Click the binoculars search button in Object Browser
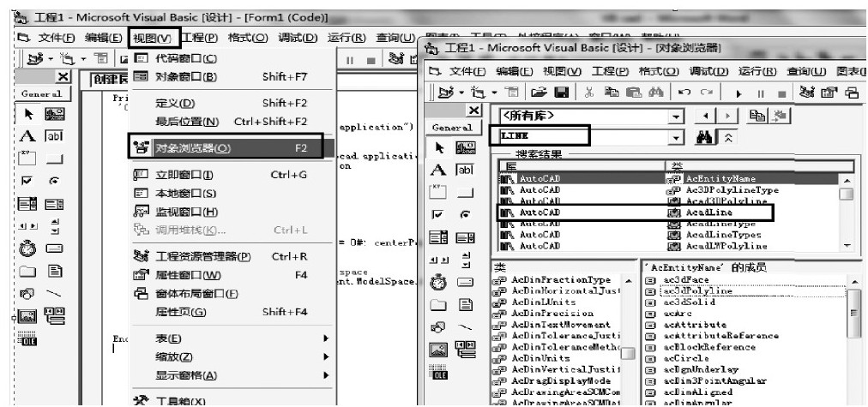Viewport: 868px width, 407px height. coord(704,137)
